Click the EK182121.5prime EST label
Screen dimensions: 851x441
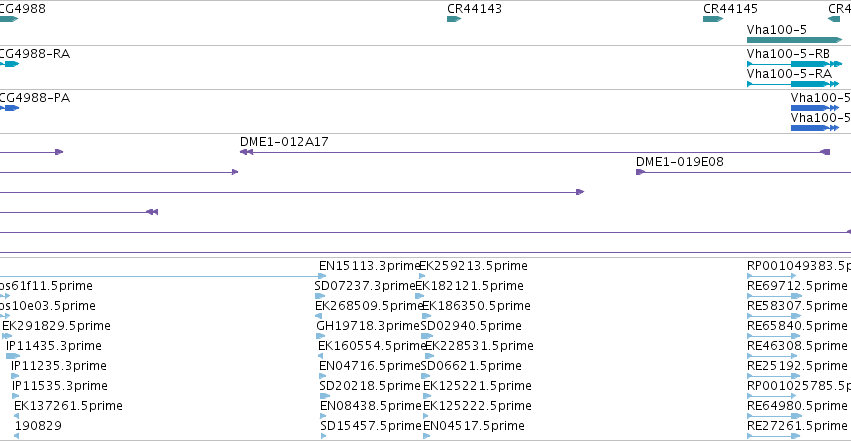(469, 286)
